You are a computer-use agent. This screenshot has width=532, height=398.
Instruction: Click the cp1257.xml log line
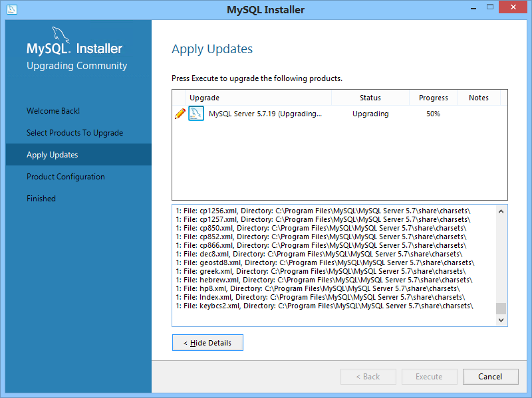[323, 220]
